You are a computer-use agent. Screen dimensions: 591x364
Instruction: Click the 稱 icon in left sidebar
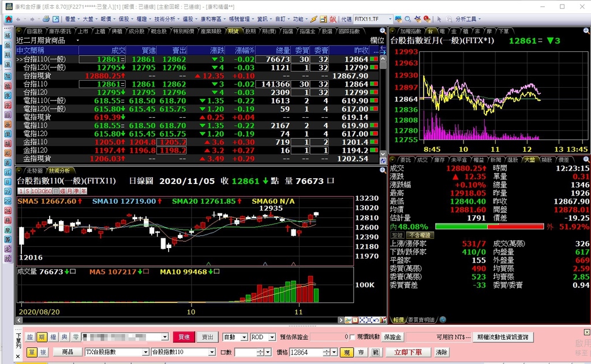[8, 35]
